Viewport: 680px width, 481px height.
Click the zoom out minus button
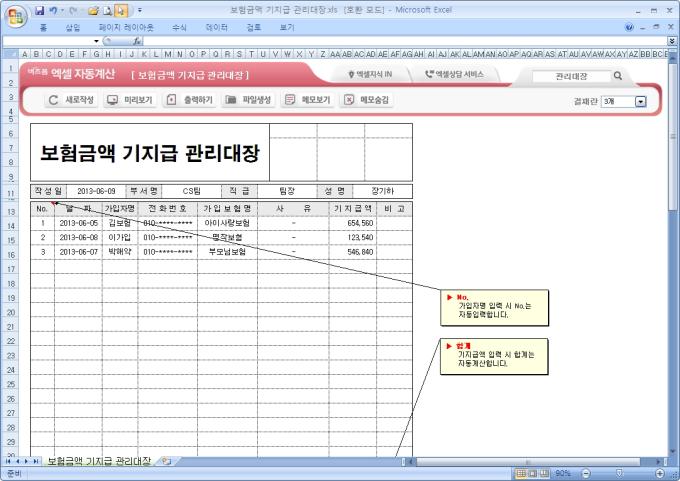click(x=585, y=473)
